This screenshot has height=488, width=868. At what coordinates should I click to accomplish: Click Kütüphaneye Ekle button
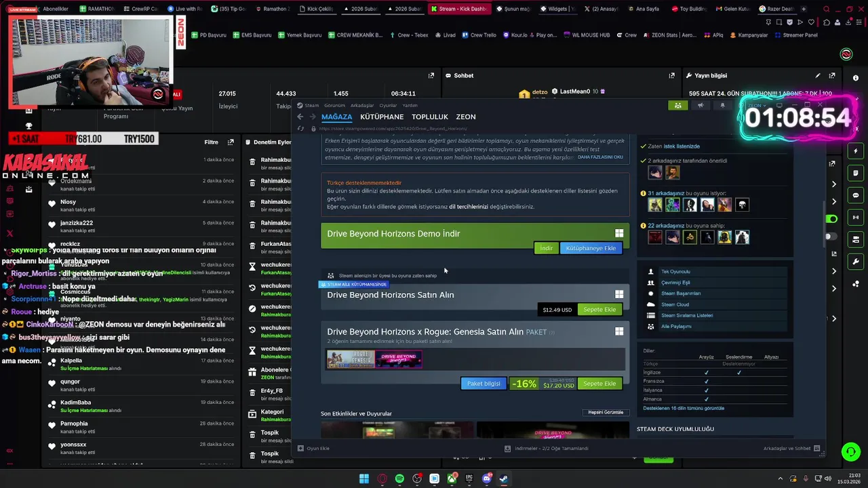[x=591, y=248]
